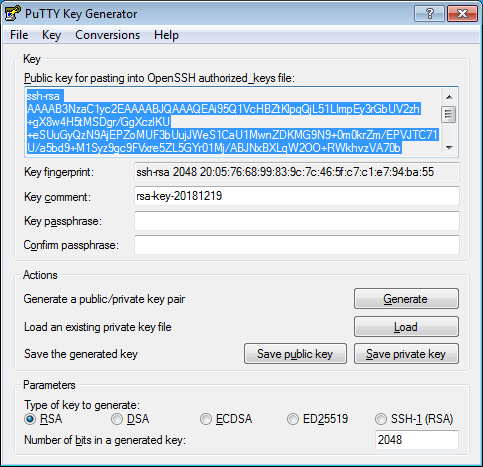
Task: Close the PuTTY Key Generator window
Action: tap(462, 14)
